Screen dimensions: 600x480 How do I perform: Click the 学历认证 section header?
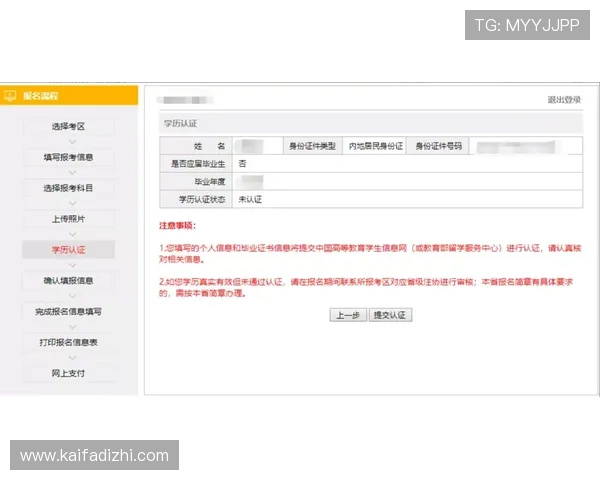pos(371,124)
